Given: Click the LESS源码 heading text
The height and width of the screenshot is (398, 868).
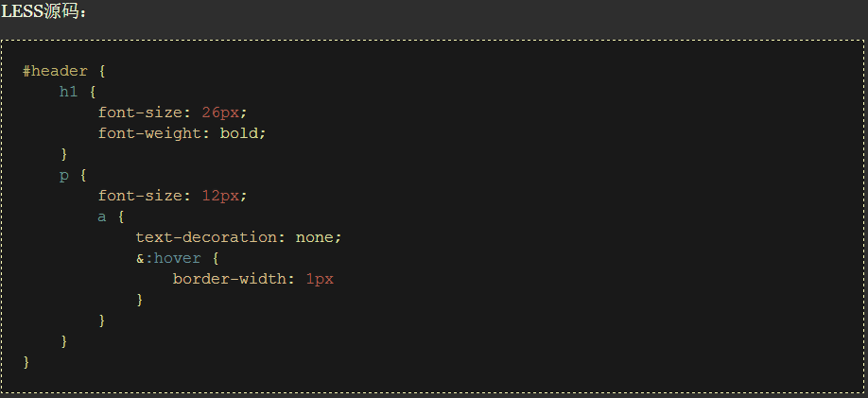Looking at the screenshot, I should [x=43, y=11].
